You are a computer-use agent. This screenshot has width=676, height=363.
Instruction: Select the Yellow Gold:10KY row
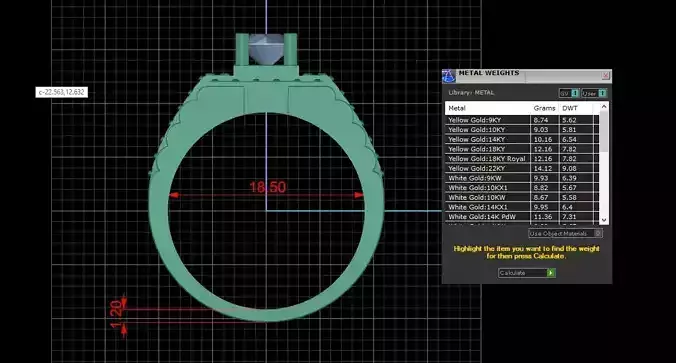pyautogui.click(x=522, y=129)
